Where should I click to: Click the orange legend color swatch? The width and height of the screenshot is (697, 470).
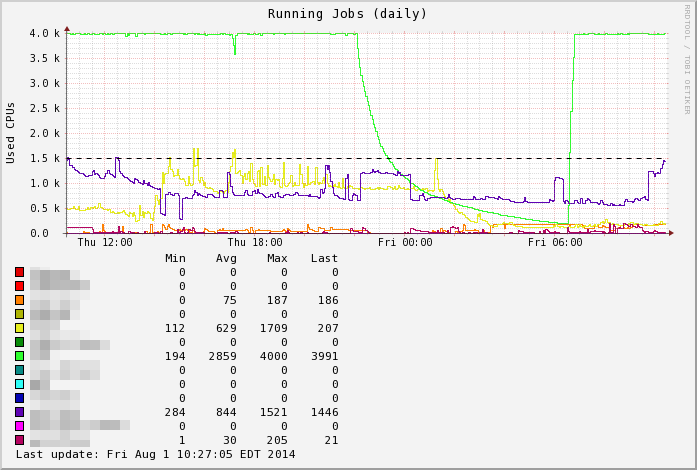pyautogui.click(x=20, y=300)
